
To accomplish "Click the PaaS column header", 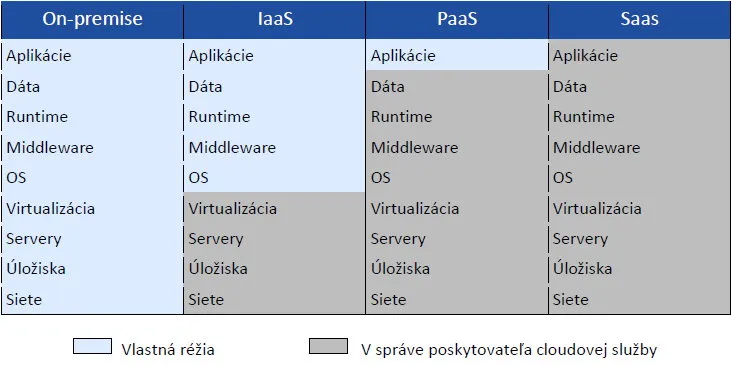I will coord(457,20).
